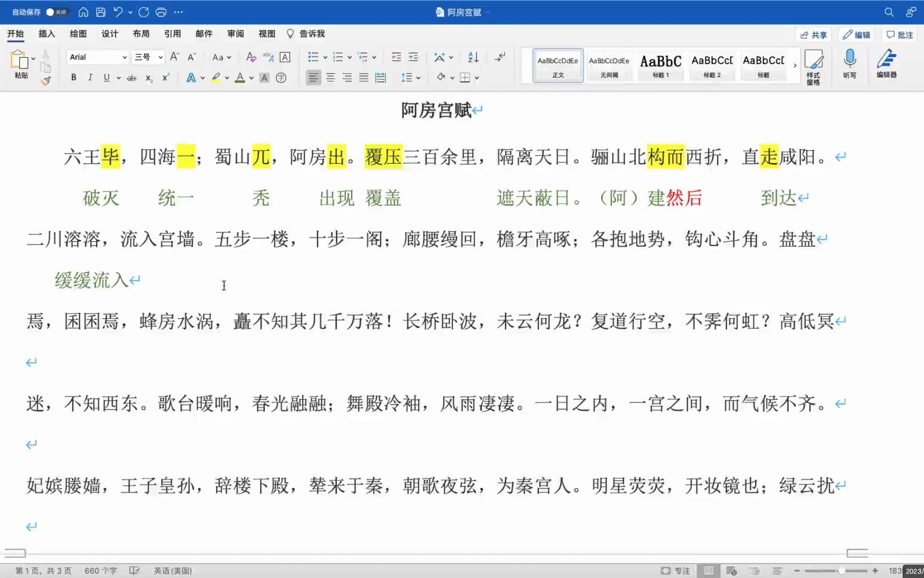
Task: Open bullet list dropdown
Action: coord(325,57)
